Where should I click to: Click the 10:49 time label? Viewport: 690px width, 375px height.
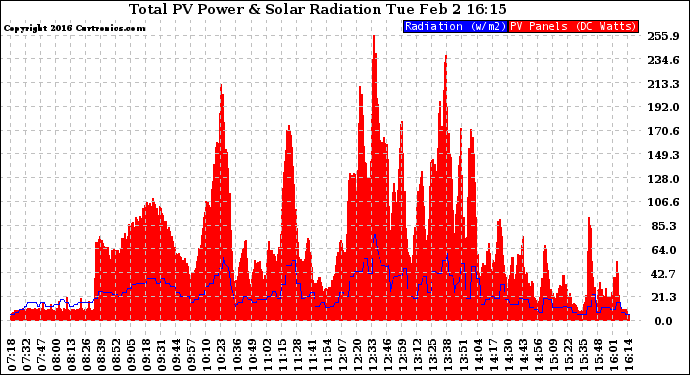click(252, 355)
